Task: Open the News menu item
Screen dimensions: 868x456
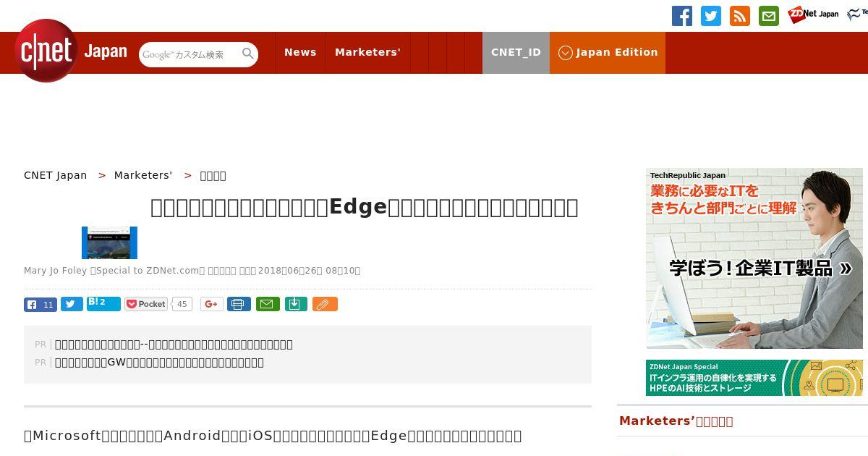Action: pyautogui.click(x=300, y=52)
